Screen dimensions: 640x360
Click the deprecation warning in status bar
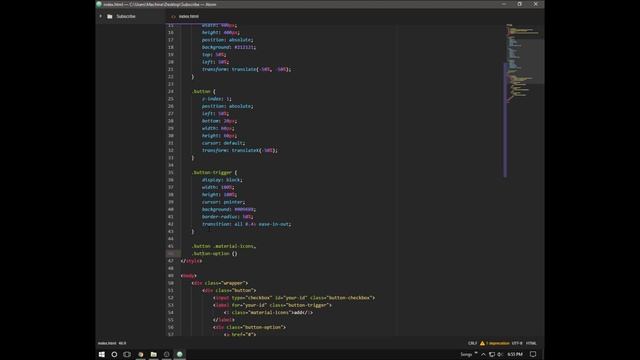point(495,343)
